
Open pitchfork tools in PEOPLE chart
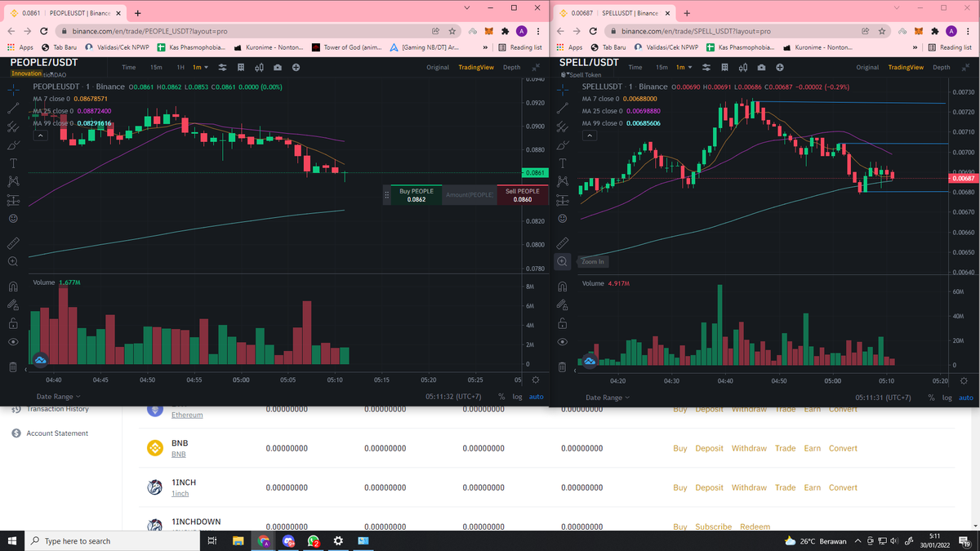[x=14, y=127]
